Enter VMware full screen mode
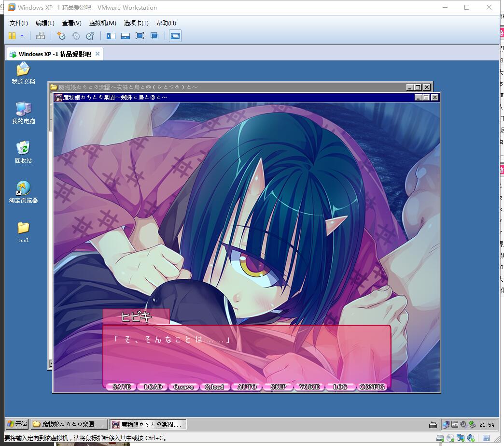Viewport: 504px width, 446px height. point(140,36)
